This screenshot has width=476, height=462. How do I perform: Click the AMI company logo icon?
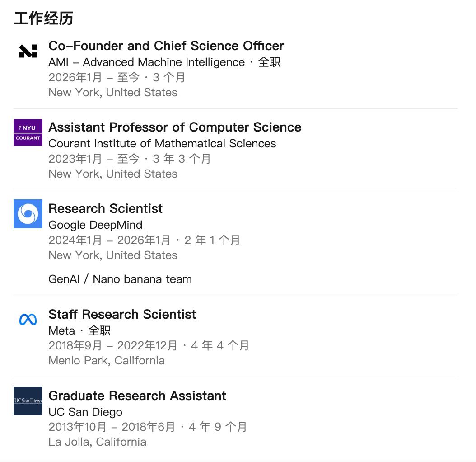pos(28,51)
